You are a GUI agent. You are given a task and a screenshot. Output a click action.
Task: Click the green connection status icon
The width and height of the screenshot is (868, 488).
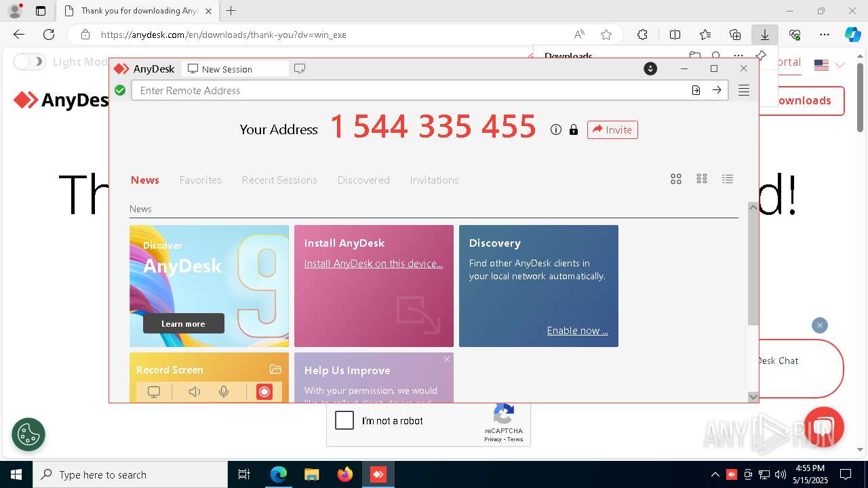tap(120, 90)
